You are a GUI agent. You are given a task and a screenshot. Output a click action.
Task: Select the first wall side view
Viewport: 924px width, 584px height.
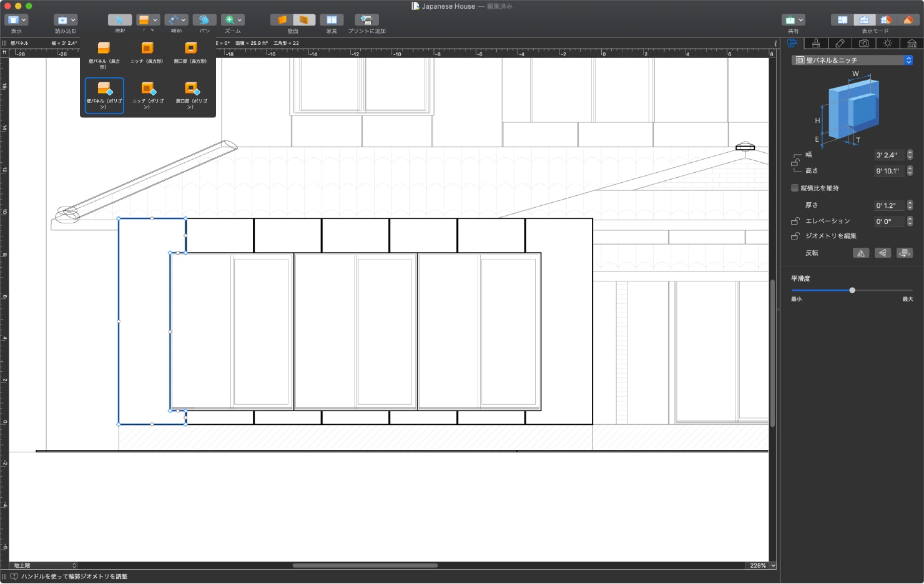pyautogui.click(x=282, y=20)
